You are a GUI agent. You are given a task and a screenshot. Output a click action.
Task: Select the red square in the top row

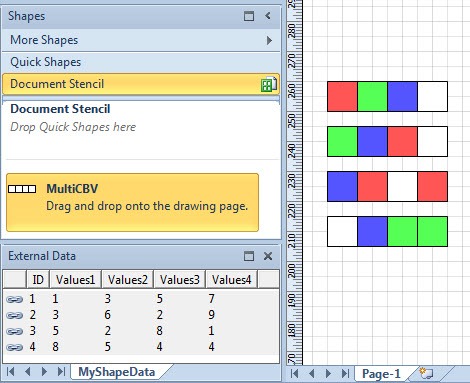point(342,96)
